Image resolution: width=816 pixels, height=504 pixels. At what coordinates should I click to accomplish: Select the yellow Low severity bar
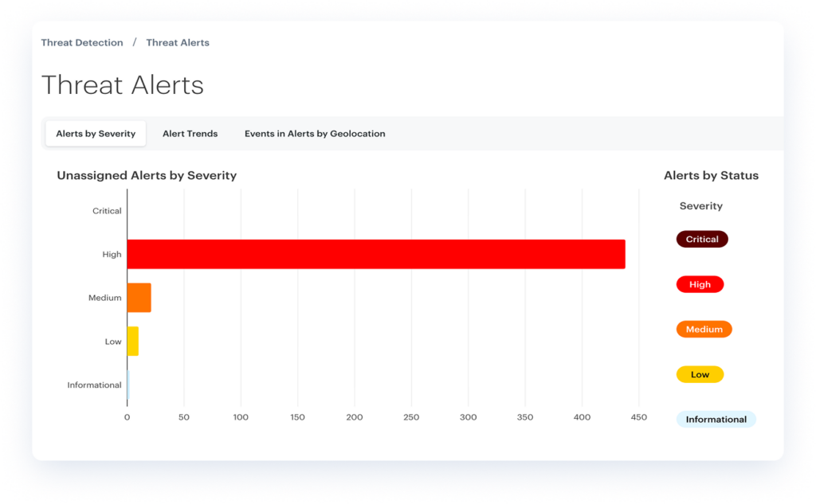[x=133, y=342]
